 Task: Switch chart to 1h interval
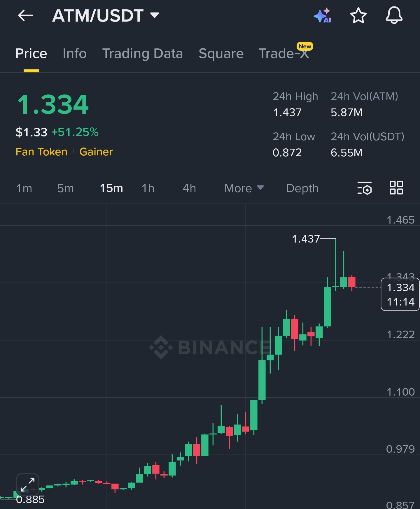(x=148, y=188)
